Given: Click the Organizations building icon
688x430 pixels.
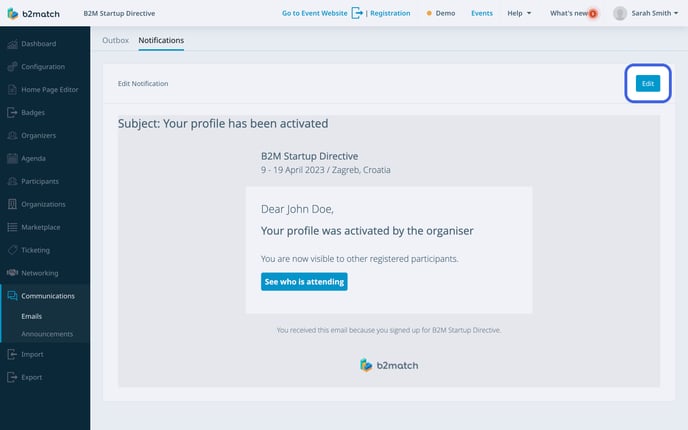Looking at the screenshot, I should pyautogui.click(x=12, y=204).
